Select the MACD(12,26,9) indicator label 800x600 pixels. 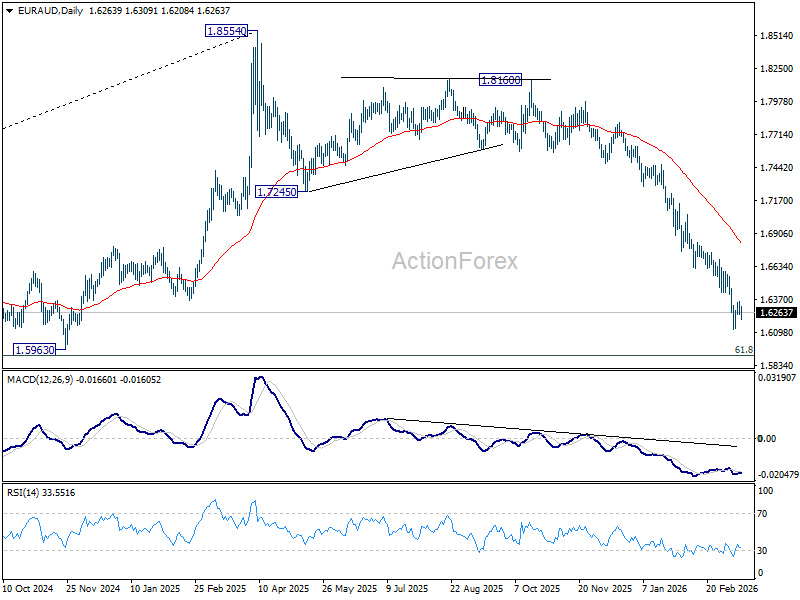pyautogui.click(x=40, y=380)
